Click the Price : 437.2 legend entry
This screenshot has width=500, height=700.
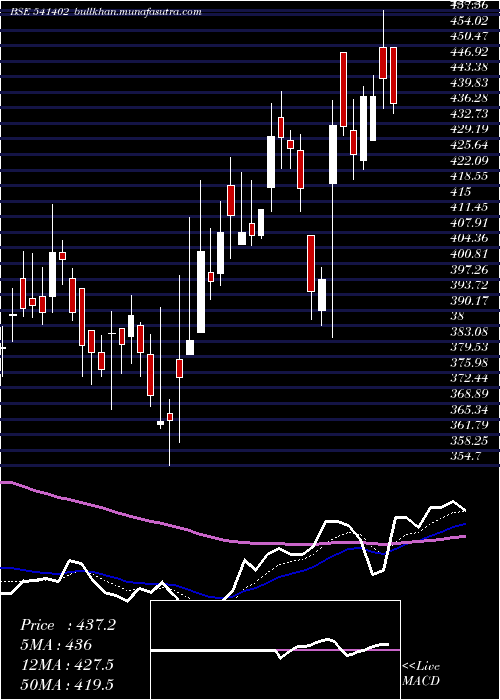pyautogui.click(x=68, y=625)
